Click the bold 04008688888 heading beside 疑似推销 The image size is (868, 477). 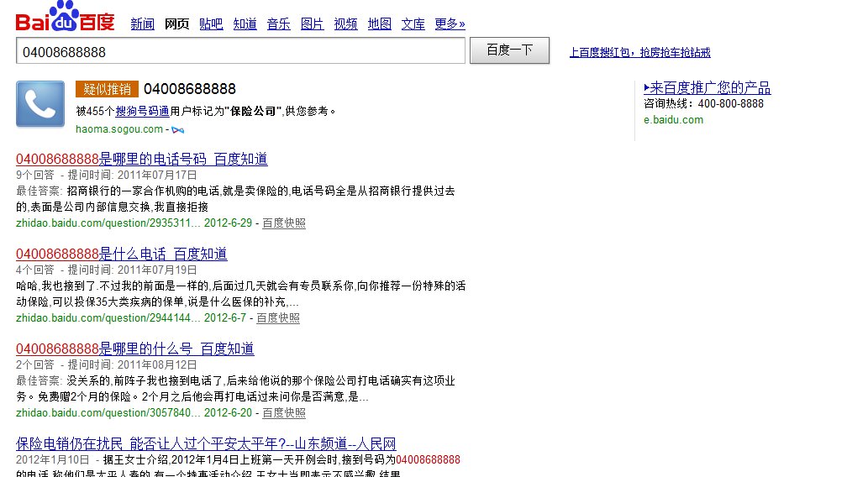[190, 89]
